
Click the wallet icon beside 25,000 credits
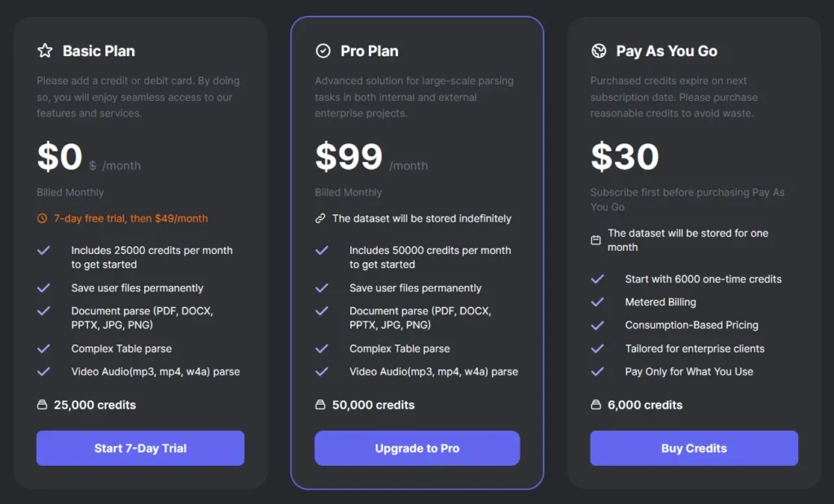pyautogui.click(x=44, y=405)
